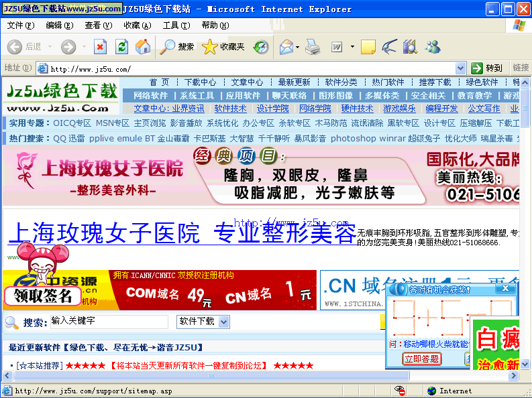This screenshot has width=532, height=398.
Task: Open the 帮助(H) menu
Action: (x=215, y=25)
